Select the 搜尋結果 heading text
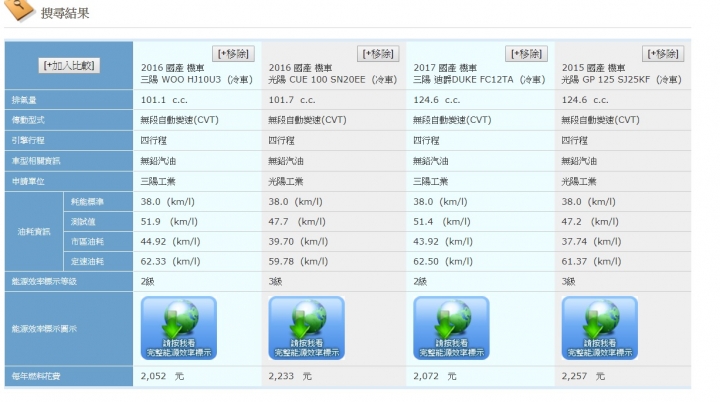720x402 pixels. 65,13
